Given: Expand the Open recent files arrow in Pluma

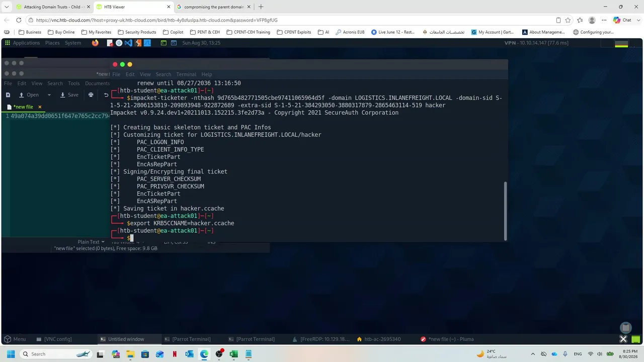Looking at the screenshot, I should pyautogui.click(x=49, y=95).
